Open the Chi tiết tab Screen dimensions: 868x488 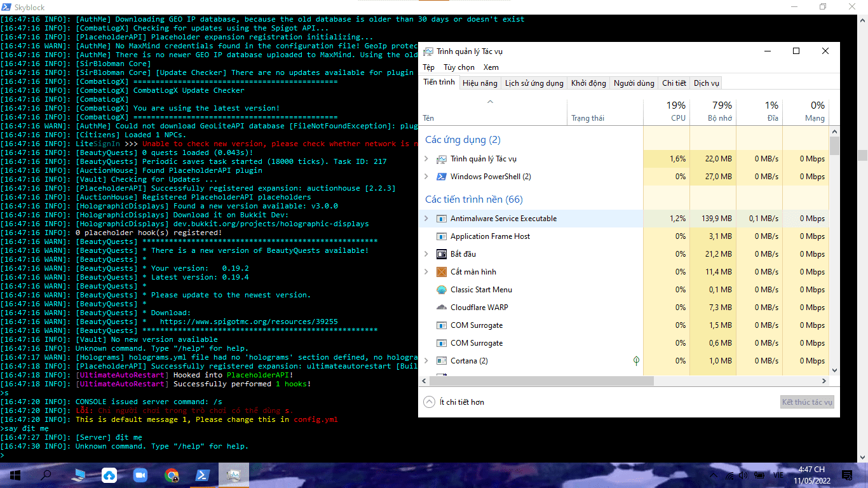coord(674,83)
